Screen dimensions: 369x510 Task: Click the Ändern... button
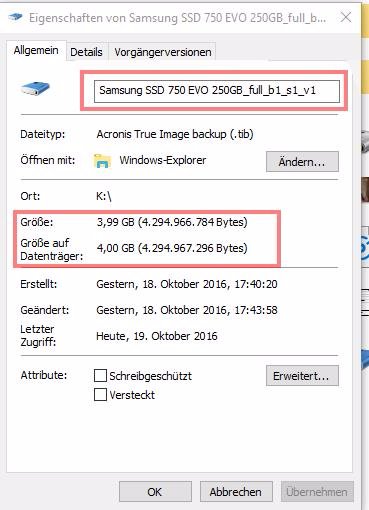tap(302, 162)
